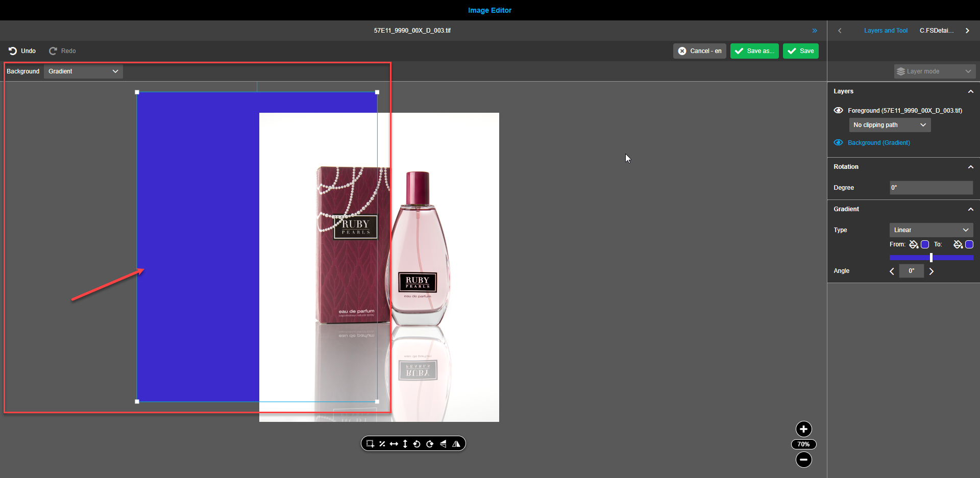Select the vertical resize arrow tool
This screenshot has width=980, height=478.
405,443
